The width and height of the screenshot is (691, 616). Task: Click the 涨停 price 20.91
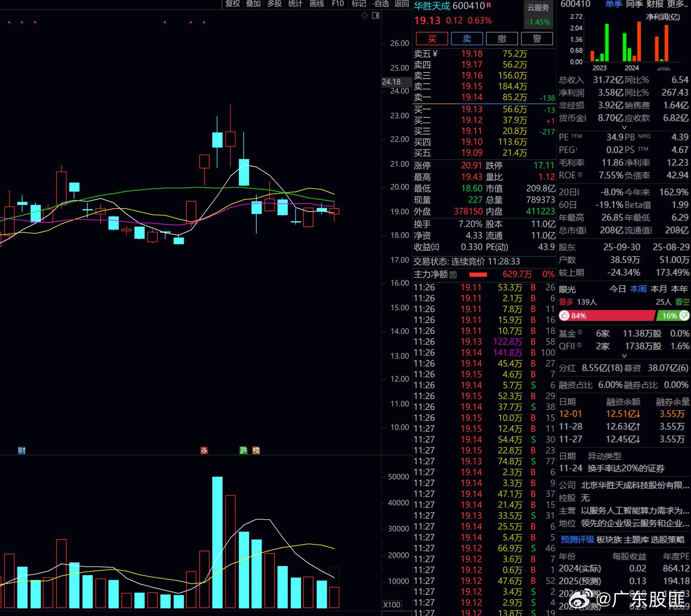pyautogui.click(x=472, y=165)
